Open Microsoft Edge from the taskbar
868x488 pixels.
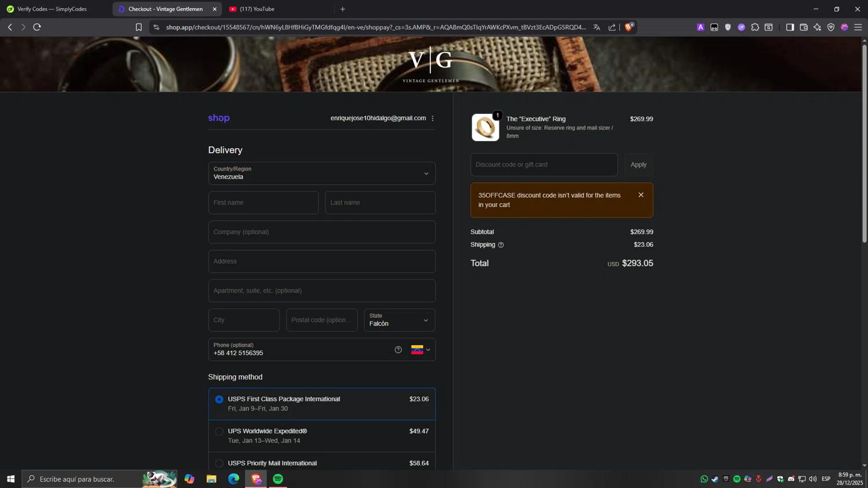pyautogui.click(x=233, y=479)
